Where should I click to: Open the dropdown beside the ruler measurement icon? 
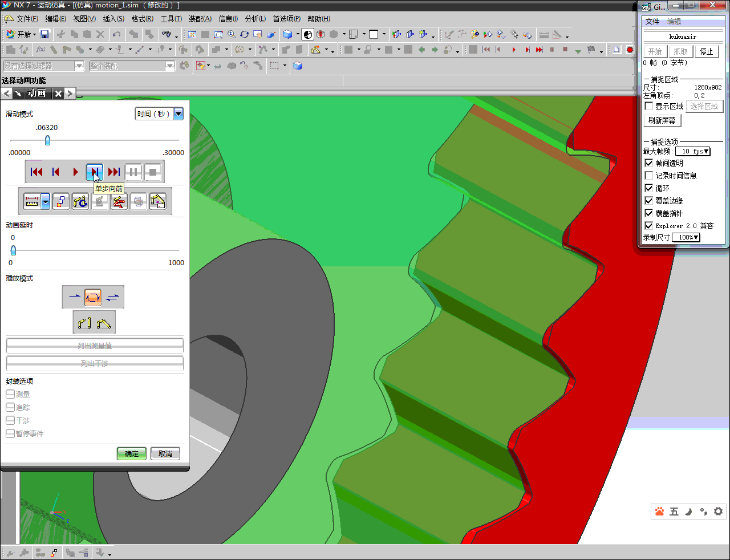click(x=46, y=201)
